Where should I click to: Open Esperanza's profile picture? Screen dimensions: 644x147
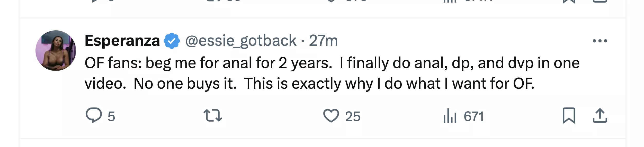56,51
